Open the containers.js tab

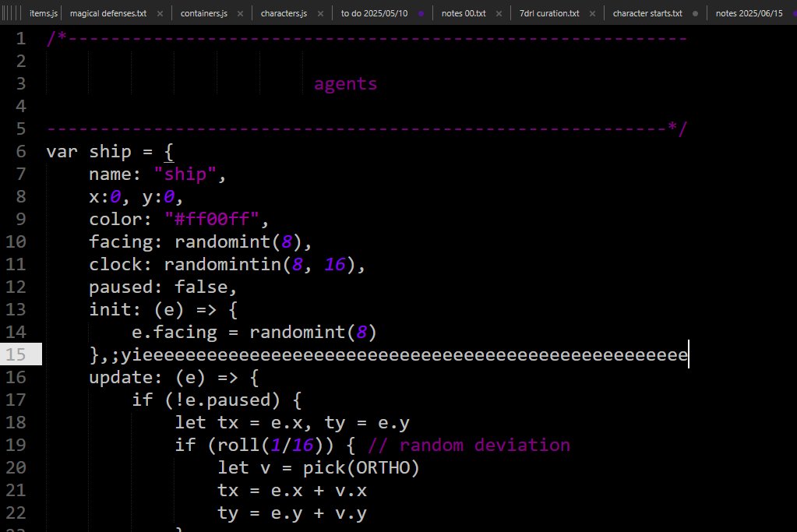pos(204,13)
